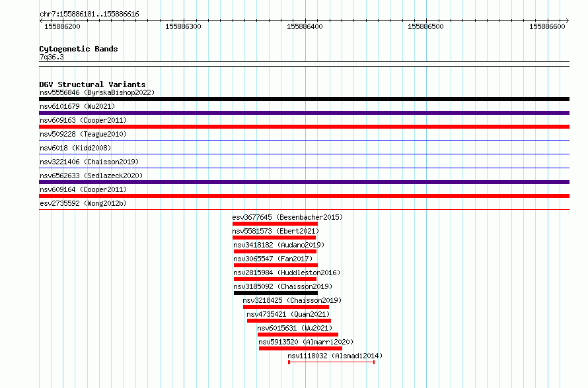Click the red bar under nsv3218425
Image resolution: width=588 pixels, height=388 pixels.
point(286,307)
